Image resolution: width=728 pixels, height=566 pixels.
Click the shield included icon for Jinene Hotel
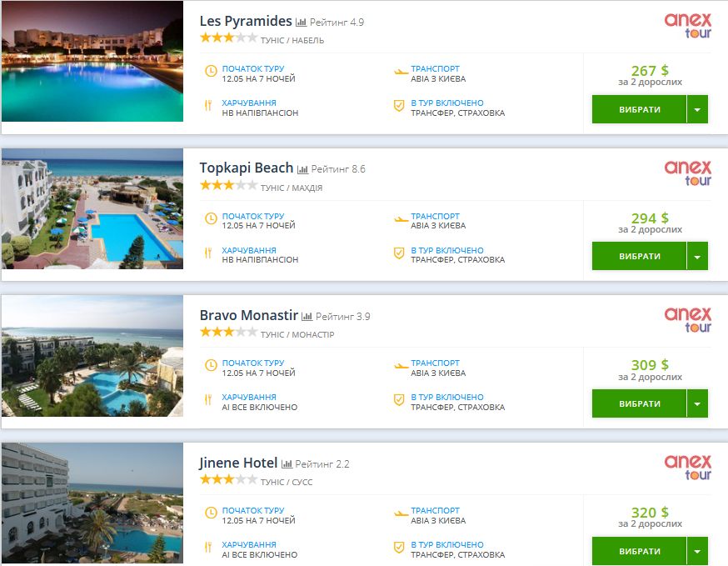pos(399,547)
